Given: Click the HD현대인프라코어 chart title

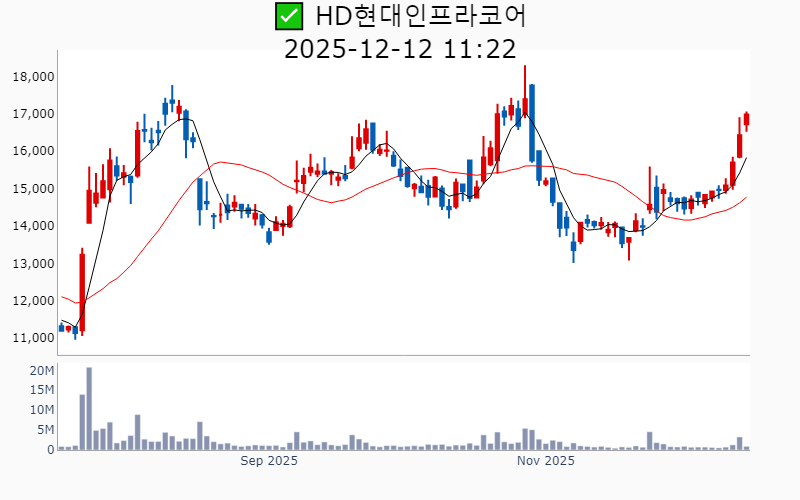Looking at the screenshot, I should (x=420, y=17).
